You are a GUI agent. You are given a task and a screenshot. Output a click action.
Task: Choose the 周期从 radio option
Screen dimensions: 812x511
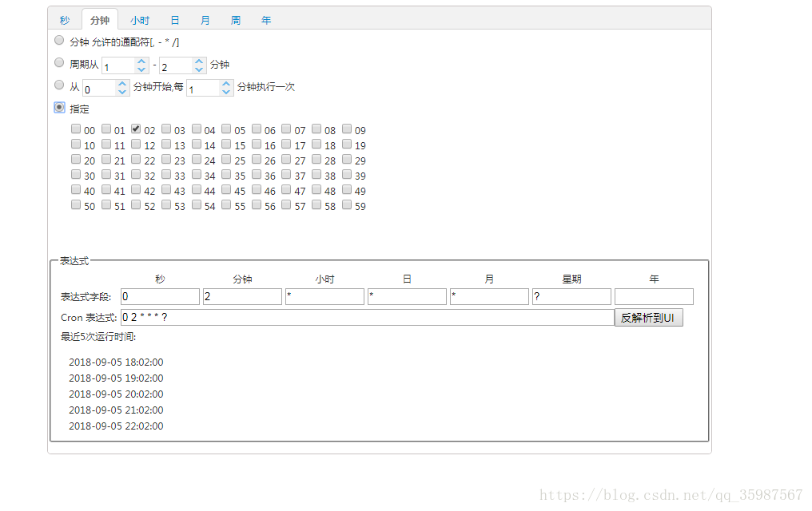pos(60,62)
